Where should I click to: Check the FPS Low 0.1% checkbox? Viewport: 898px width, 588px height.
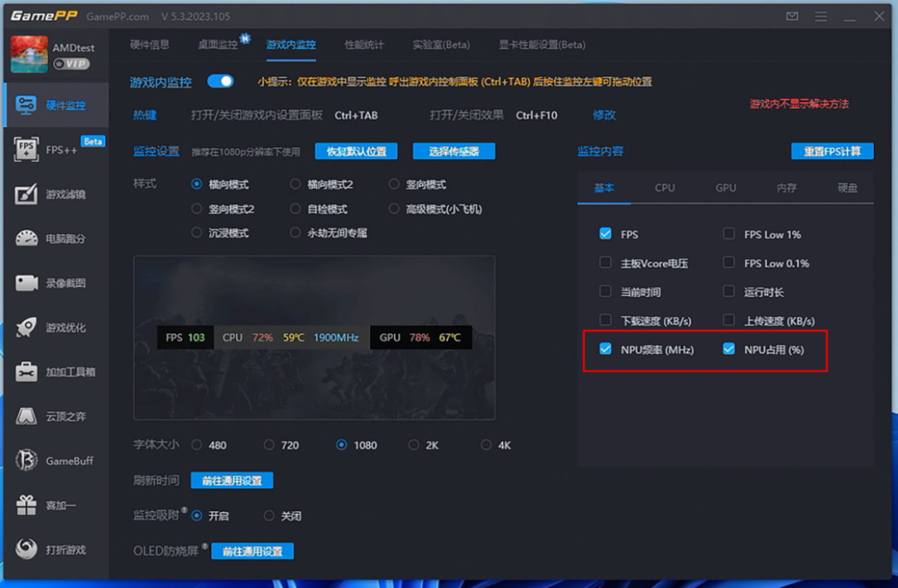coord(728,263)
